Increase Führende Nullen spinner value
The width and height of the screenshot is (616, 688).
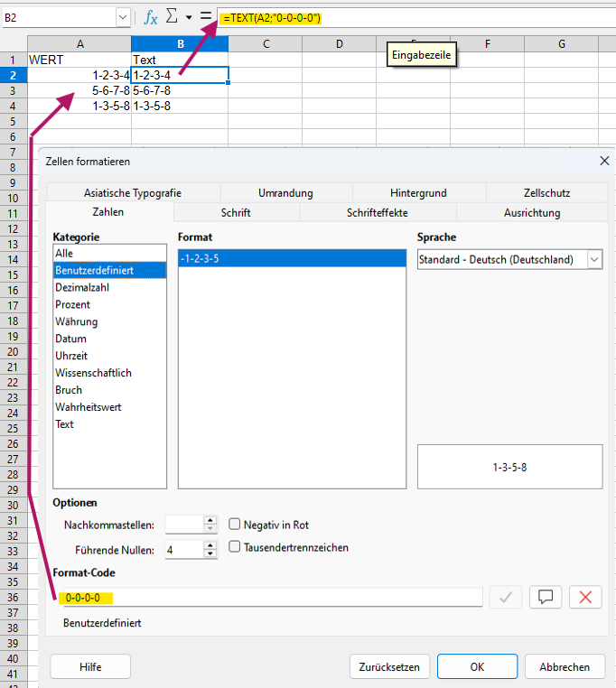(210, 544)
